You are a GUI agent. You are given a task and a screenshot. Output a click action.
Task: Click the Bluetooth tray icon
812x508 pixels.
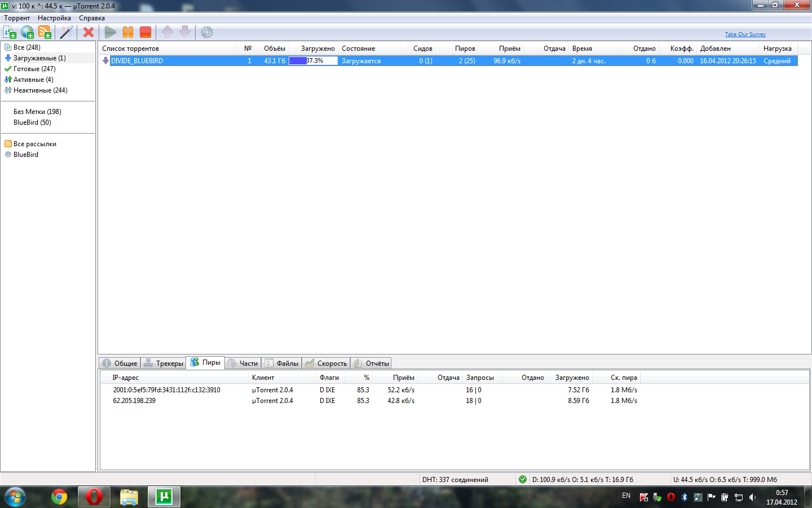(x=684, y=497)
